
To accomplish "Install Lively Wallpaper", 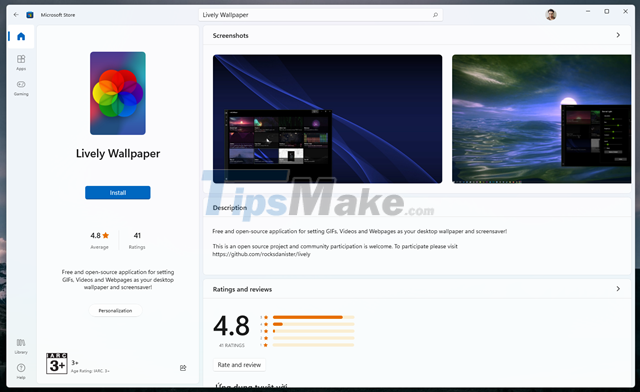I will 118,193.
